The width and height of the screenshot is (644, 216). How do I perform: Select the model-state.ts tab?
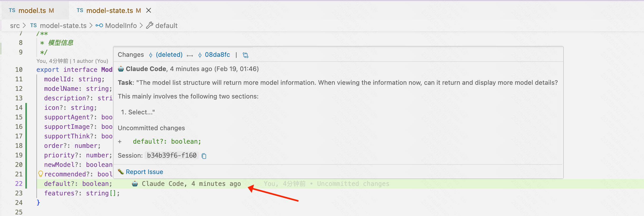(110, 11)
